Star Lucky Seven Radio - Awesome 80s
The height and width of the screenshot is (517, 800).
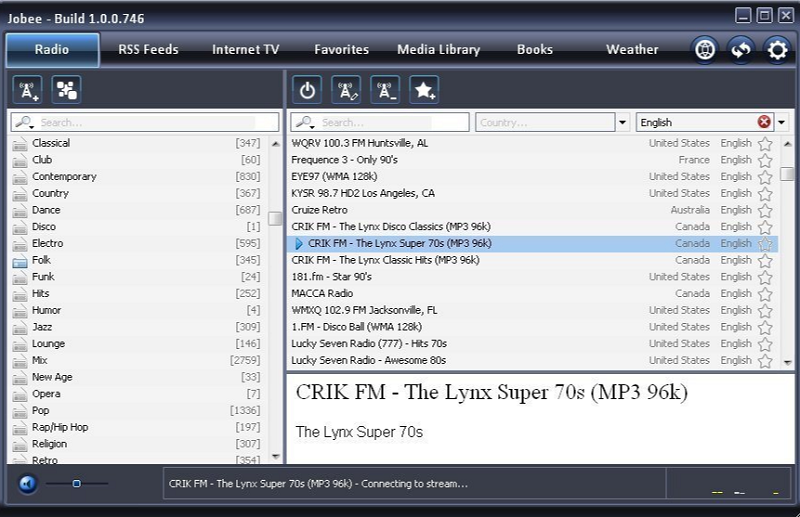click(x=765, y=361)
